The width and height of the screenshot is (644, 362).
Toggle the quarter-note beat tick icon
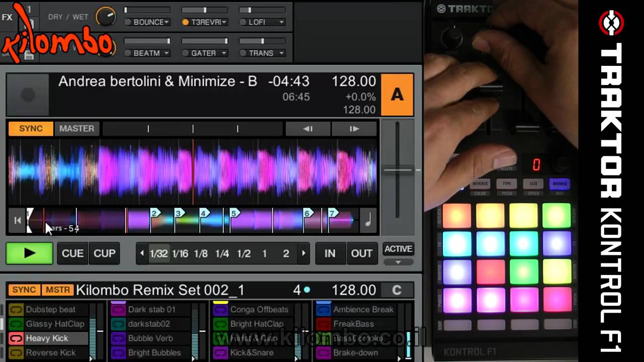(368, 220)
